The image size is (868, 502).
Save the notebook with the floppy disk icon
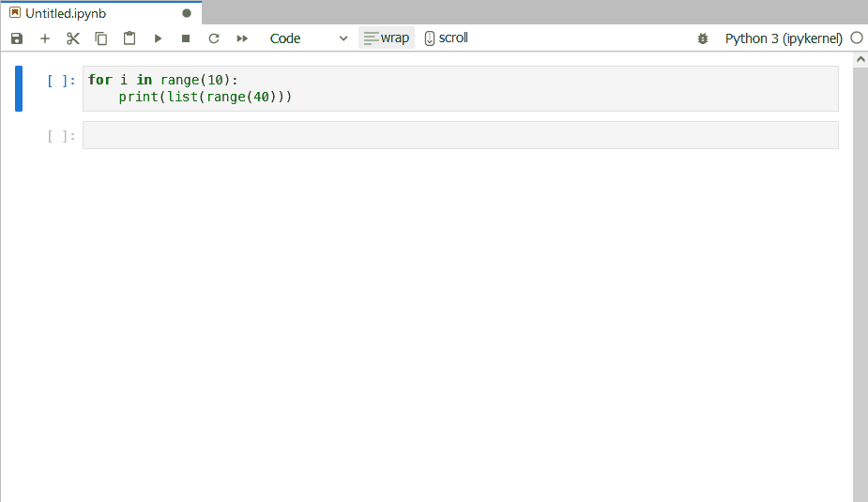tap(17, 38)
